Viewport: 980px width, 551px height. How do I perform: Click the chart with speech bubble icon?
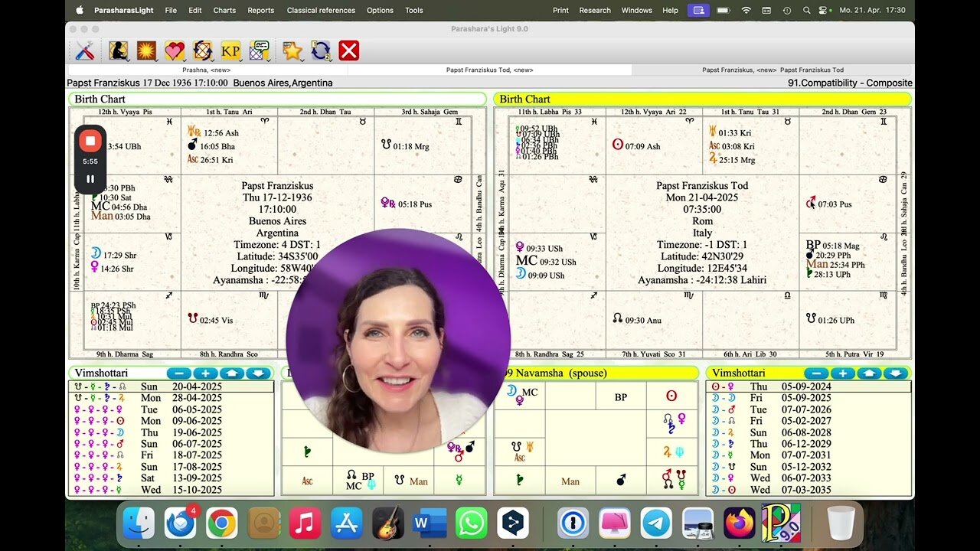click(259, 51)
